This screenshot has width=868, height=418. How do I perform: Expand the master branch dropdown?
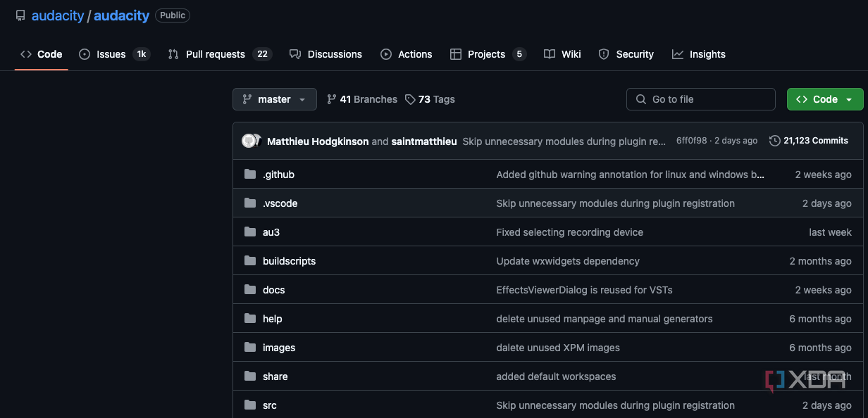275,99
